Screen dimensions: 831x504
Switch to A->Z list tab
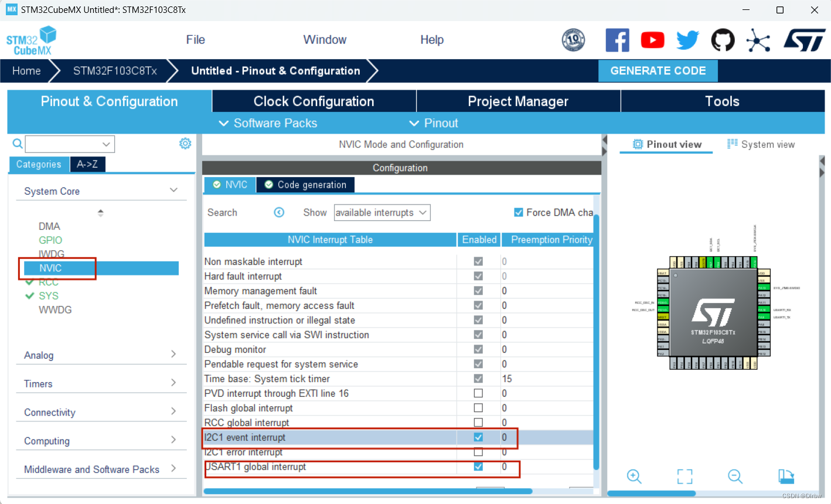pos(87,164)
